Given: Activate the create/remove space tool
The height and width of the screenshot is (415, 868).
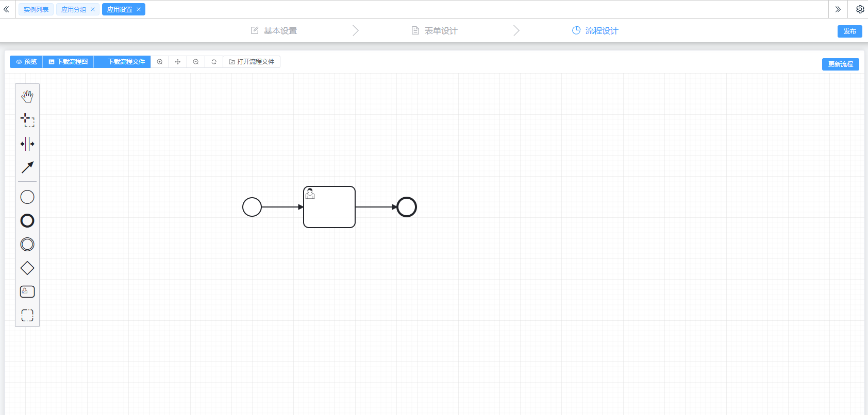Looking at the screenshot, I should [x=27, y=144].
